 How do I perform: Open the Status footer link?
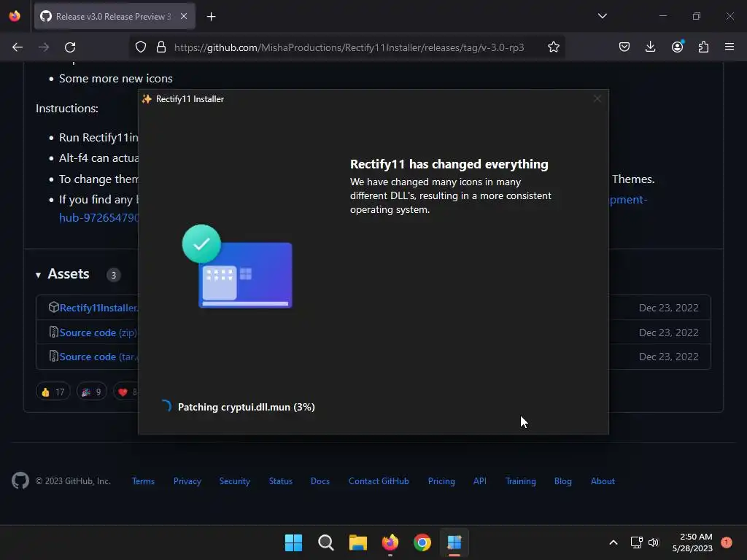281,481
